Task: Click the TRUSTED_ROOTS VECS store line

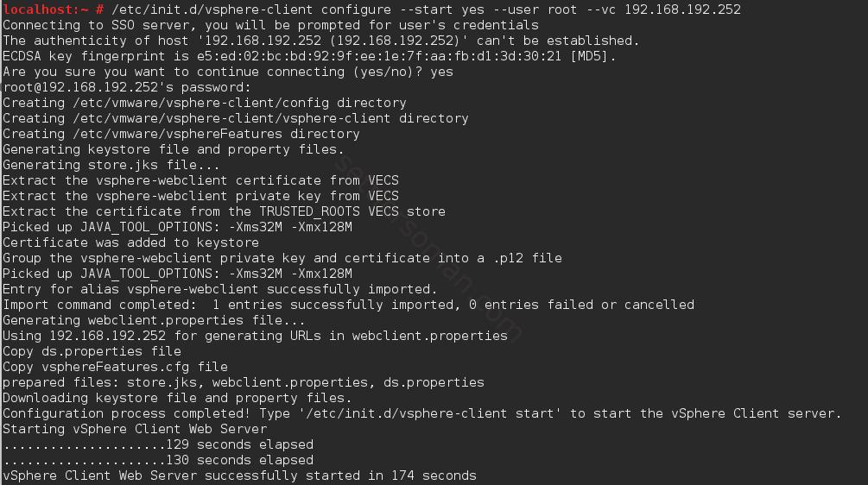Action: pyautogui.click(x=225, y=211)
